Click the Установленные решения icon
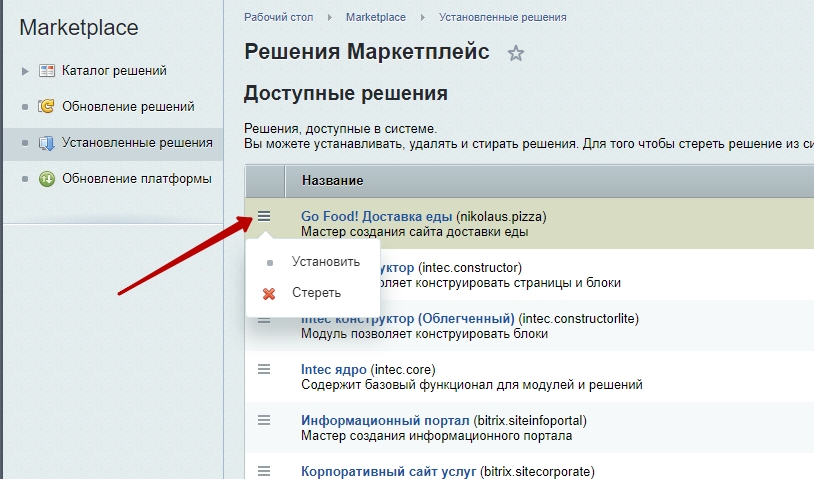Image resolution: width=814 pixels, height=479 pixels. (46, 143)
